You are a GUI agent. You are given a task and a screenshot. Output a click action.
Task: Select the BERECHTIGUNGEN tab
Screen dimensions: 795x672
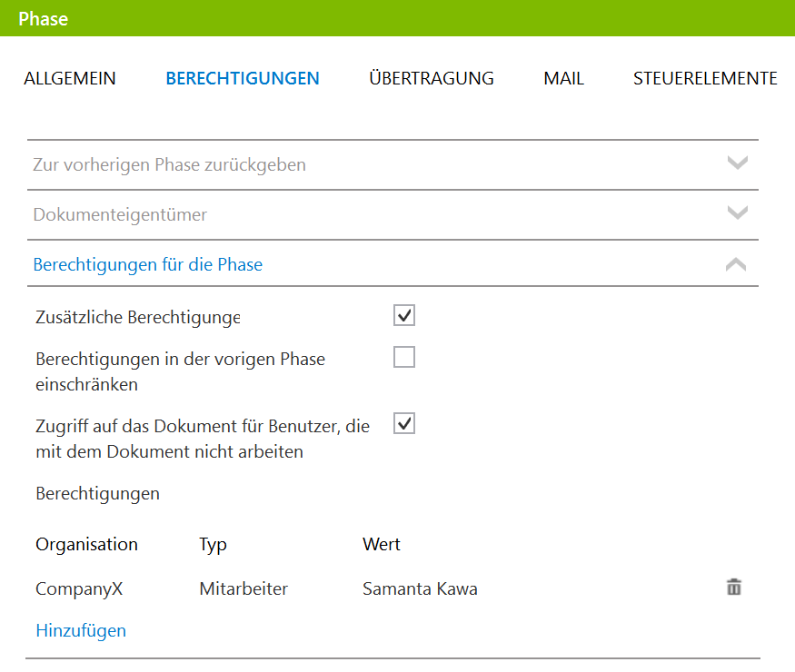pyautogui.click(x=243, y=78)
